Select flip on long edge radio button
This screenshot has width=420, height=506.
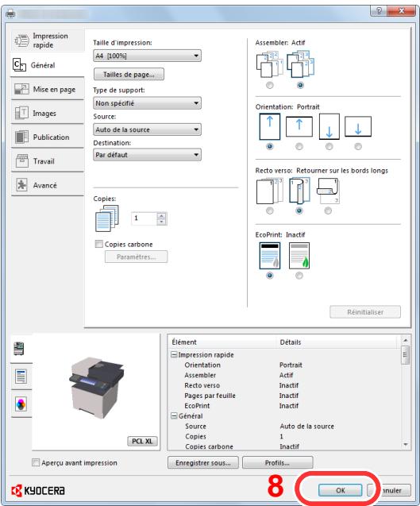(299, 211)
